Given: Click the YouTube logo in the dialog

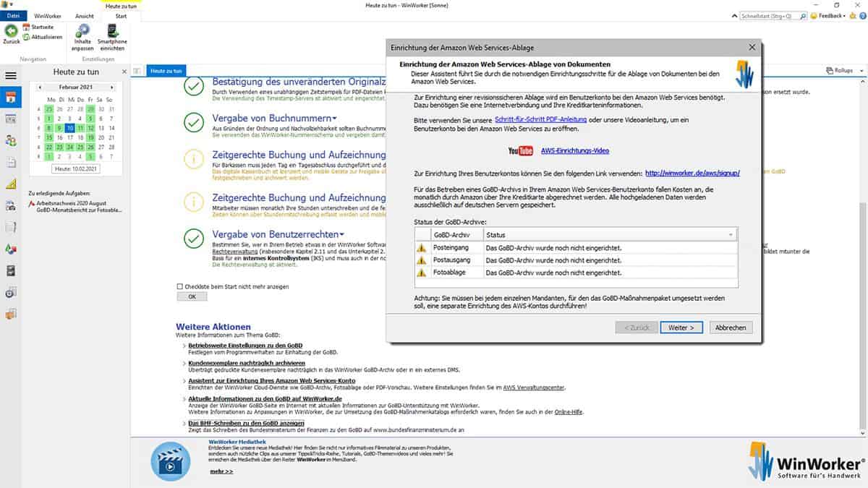Looking at the screenshot, I should (521, 150).
